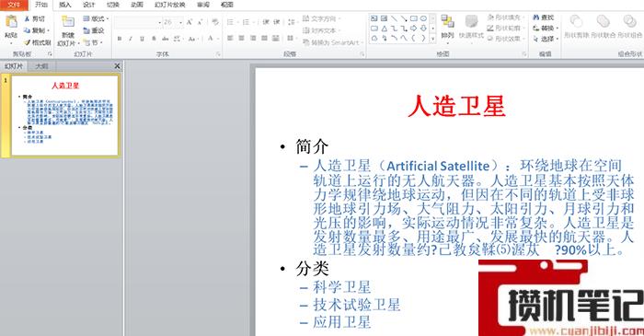
Task: Toggle Italic formatting in the font group
Action: pos(131,39)
